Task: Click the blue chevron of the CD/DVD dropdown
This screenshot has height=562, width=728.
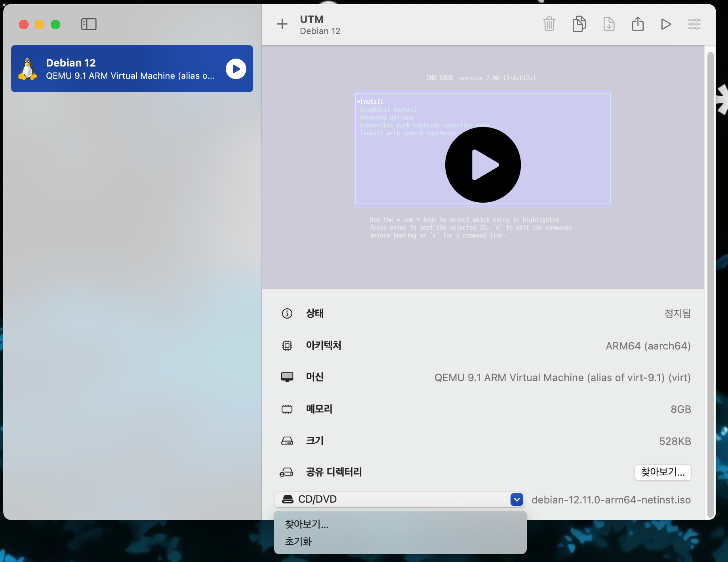Action: pyautogui.click(x=516, y=499)
